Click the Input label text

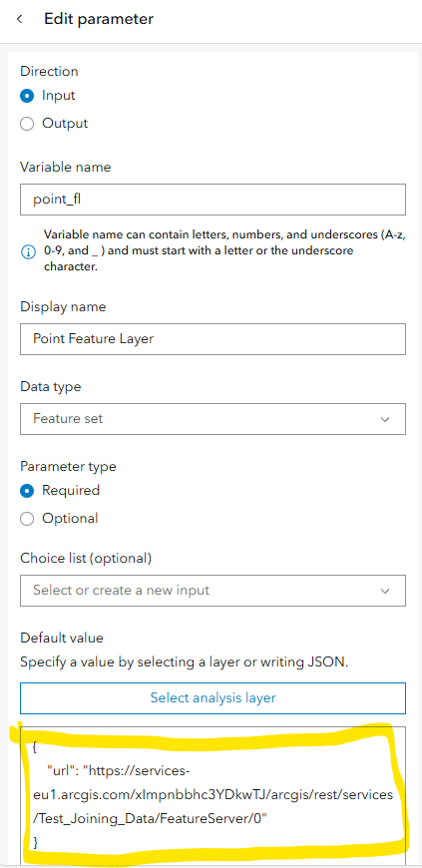tap(58, 96)
